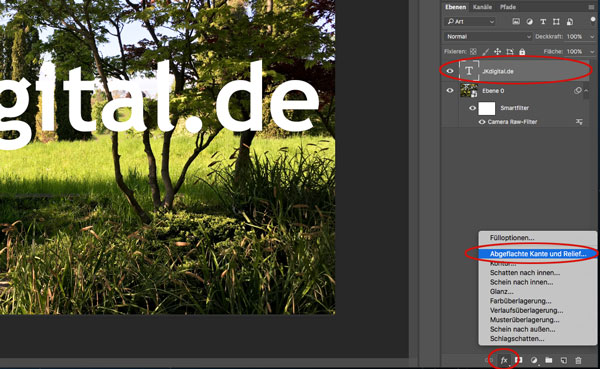Lock layer position move icon
This screenshot has width=600, height=369.
497,51
